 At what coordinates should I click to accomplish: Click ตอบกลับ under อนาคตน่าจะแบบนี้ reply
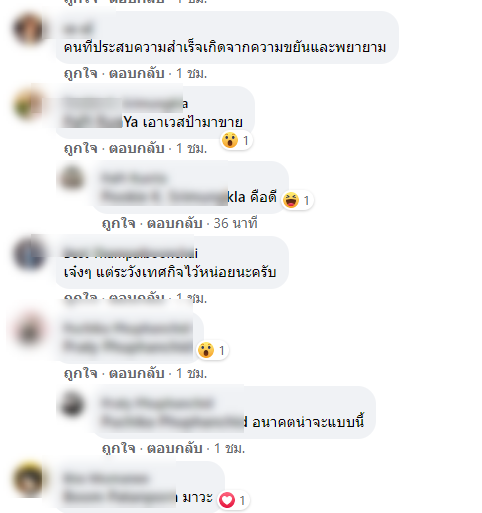(175, 448)
